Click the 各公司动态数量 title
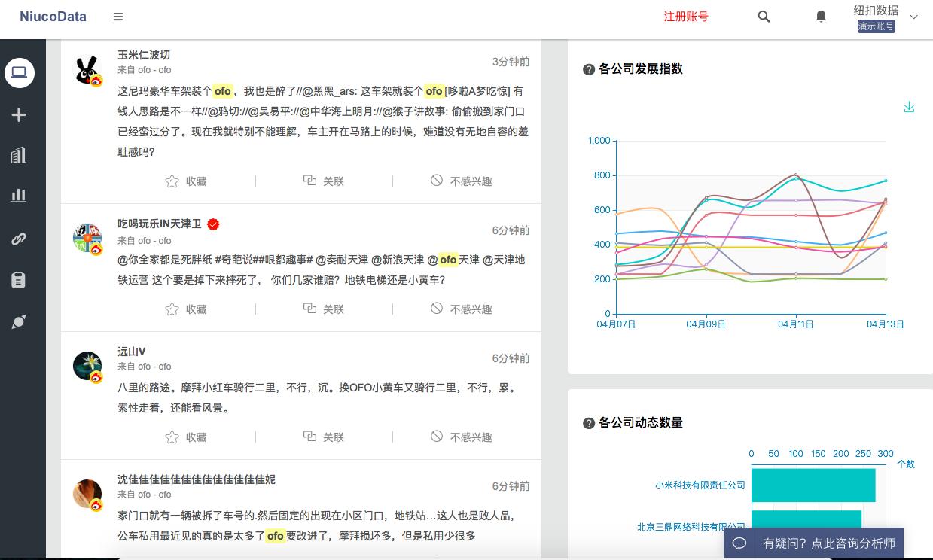 coord(641,423)
